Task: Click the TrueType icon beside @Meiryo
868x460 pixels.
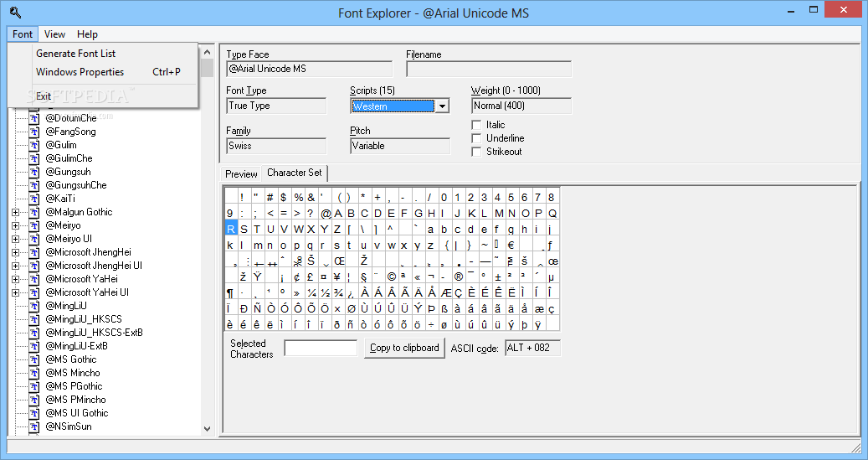Action: [x=34, y=225]
